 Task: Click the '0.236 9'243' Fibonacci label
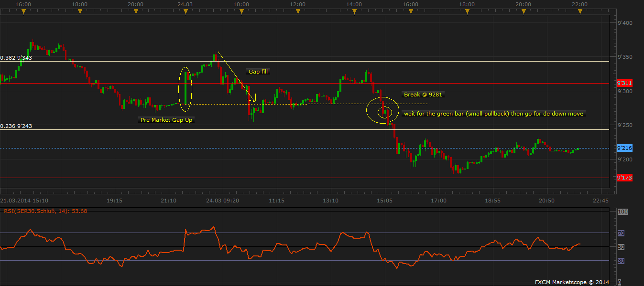pyautogui.click(x=16, y=126)
